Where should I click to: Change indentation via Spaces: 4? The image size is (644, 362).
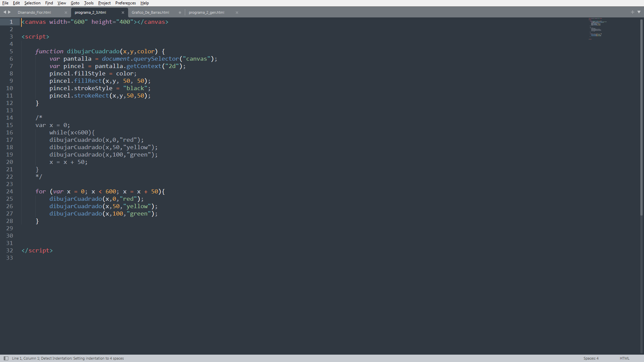point(591,358)
